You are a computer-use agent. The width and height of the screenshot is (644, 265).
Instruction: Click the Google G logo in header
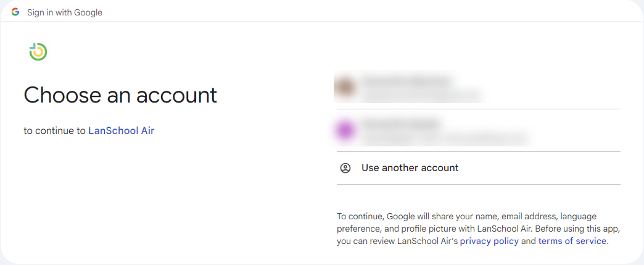[x=15, y=12]
